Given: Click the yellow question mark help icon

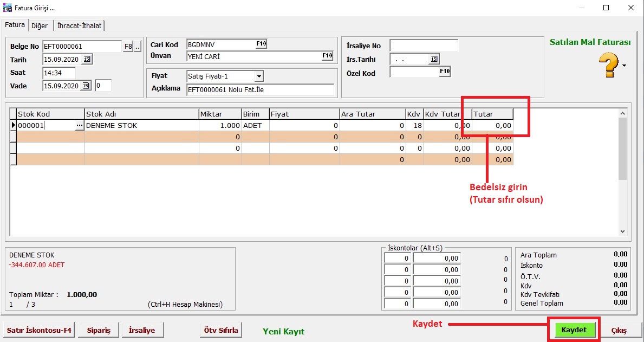Looking at the screenshot, I should (x=608, y=66).
